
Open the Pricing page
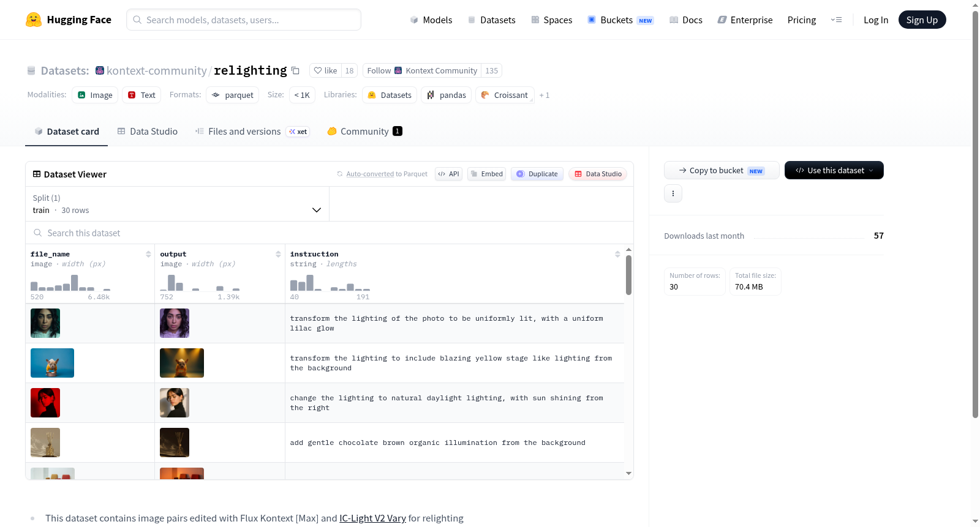click(802, 20)
